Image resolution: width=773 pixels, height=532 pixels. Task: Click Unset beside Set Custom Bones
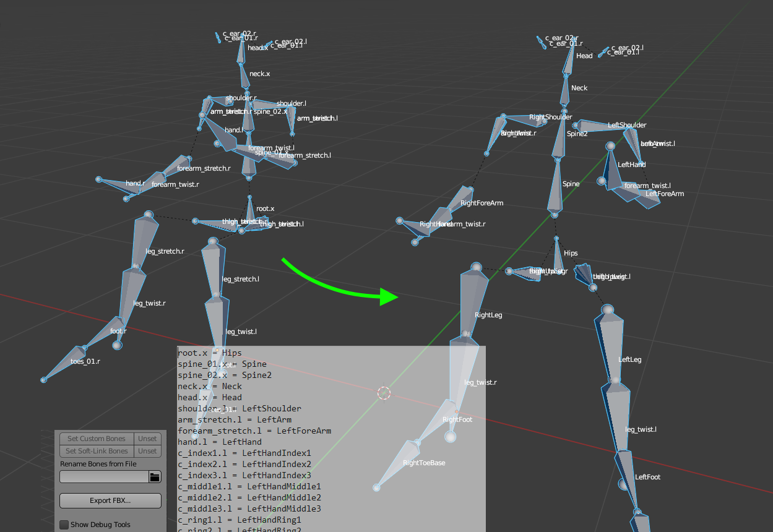click(x=147, y=439)
